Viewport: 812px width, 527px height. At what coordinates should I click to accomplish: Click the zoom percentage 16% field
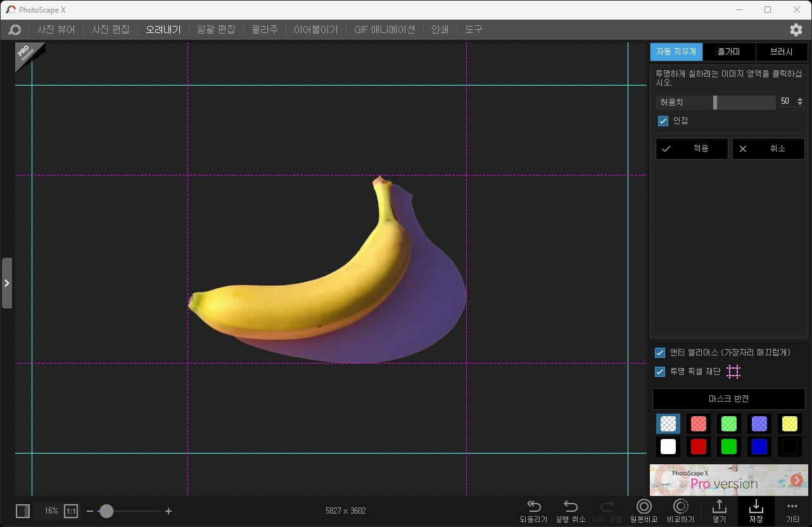click(x=51, y=511)
